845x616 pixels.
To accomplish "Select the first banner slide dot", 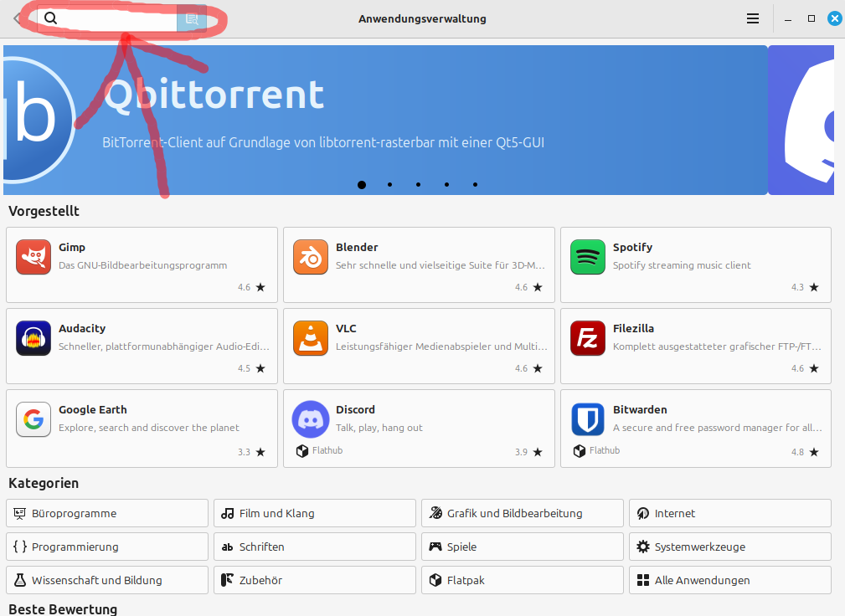I will [362, 185].
